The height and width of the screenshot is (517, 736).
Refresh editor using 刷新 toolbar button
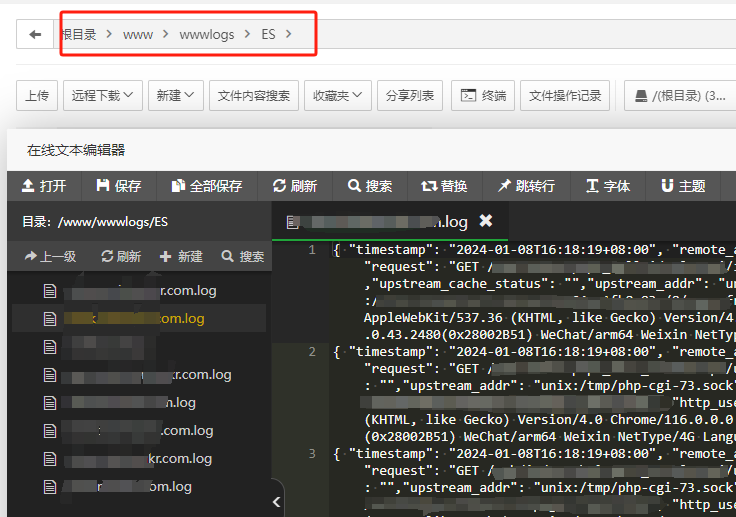[x=294, y=186]
